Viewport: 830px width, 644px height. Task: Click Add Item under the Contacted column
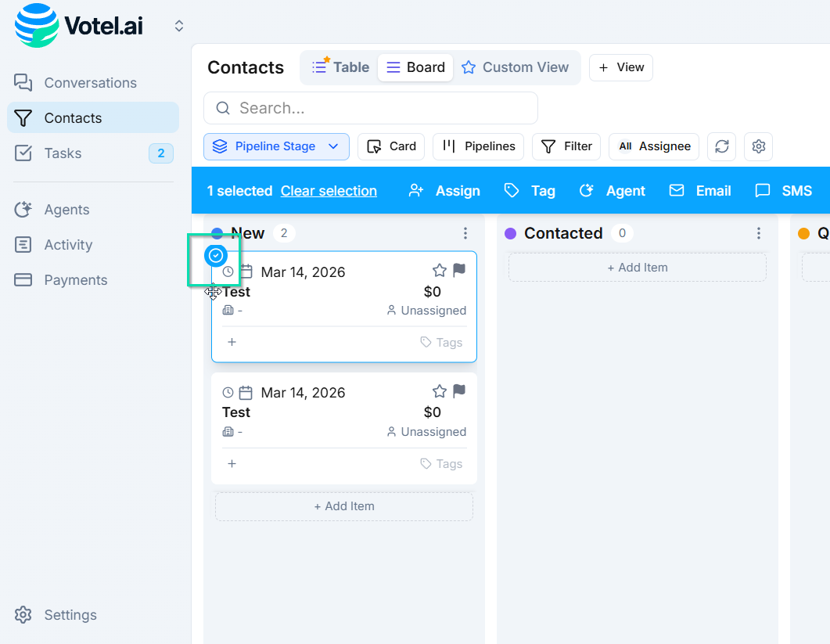[x=638, y=268]
